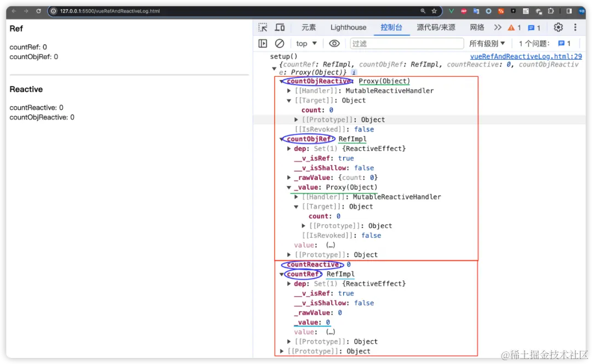The width and height of the screenshot is (592, 364).
Task: Switch to the 元素 tab
Action: coord(309,27)
